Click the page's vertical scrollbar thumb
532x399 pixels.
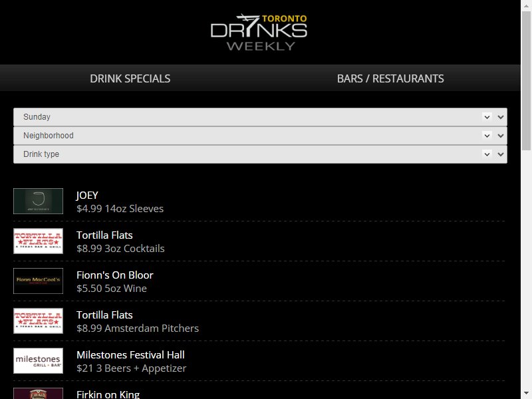(x=526, y=80)
